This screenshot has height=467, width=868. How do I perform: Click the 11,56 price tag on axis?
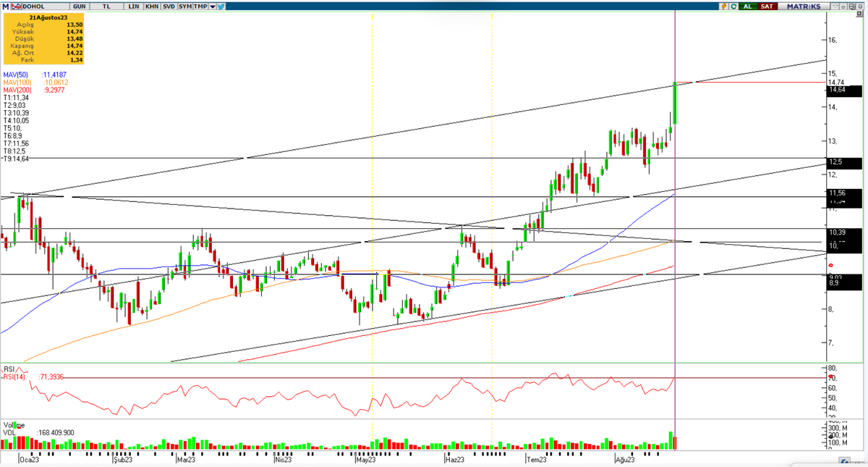tap(843, 193)
